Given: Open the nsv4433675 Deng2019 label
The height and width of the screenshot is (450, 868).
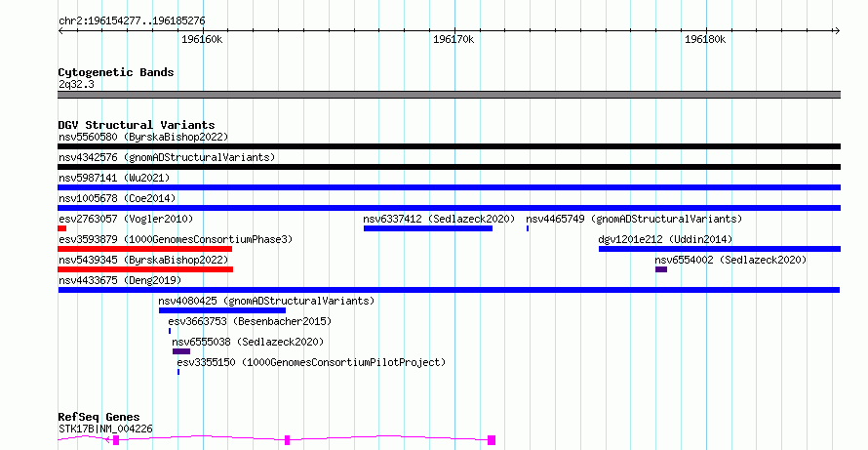Looking at the screenshot, I should 120,280.
